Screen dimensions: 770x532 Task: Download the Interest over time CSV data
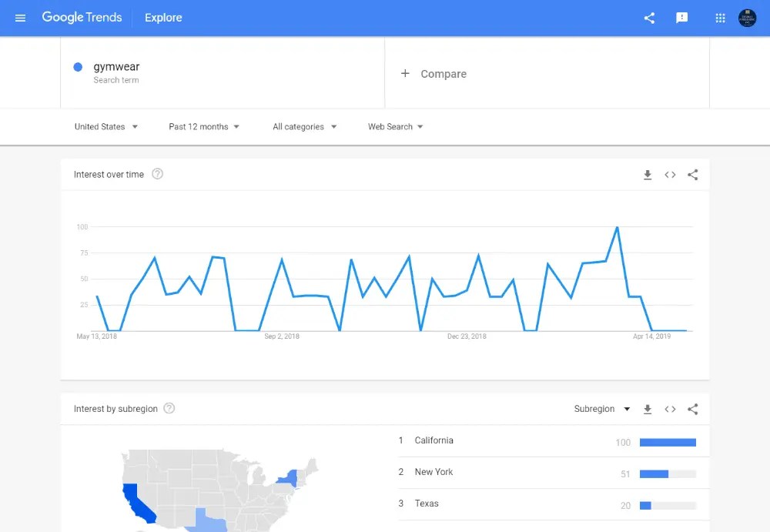(648, 175)
